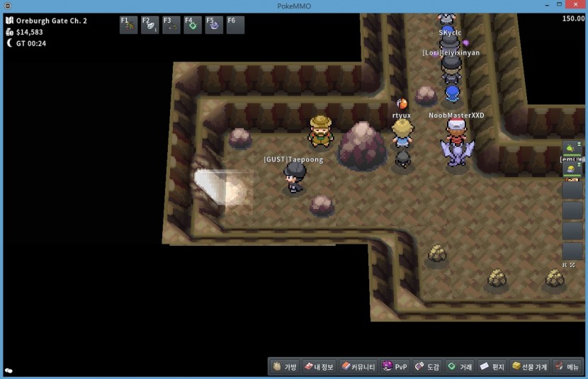Open the 메뉴 main menu
The image size is (588, 379).
[x=567, y=367]
